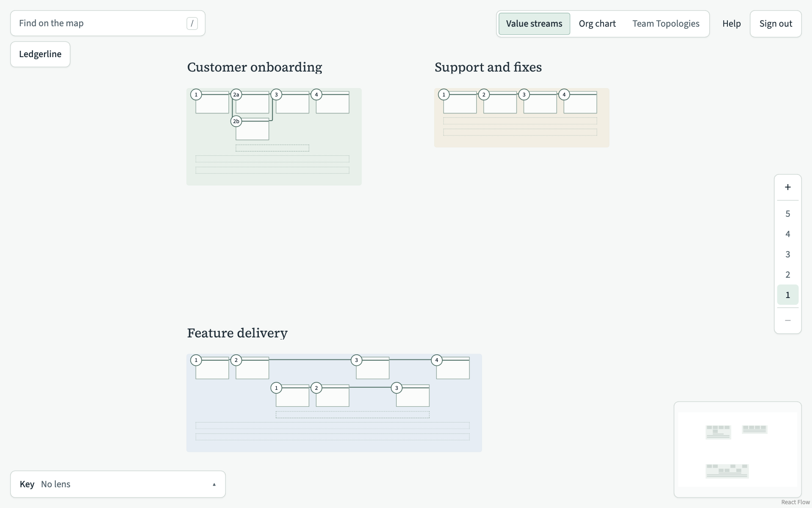Click step 4 circle in Feature delivery
The image size is (812, 508).
point(437,360)
